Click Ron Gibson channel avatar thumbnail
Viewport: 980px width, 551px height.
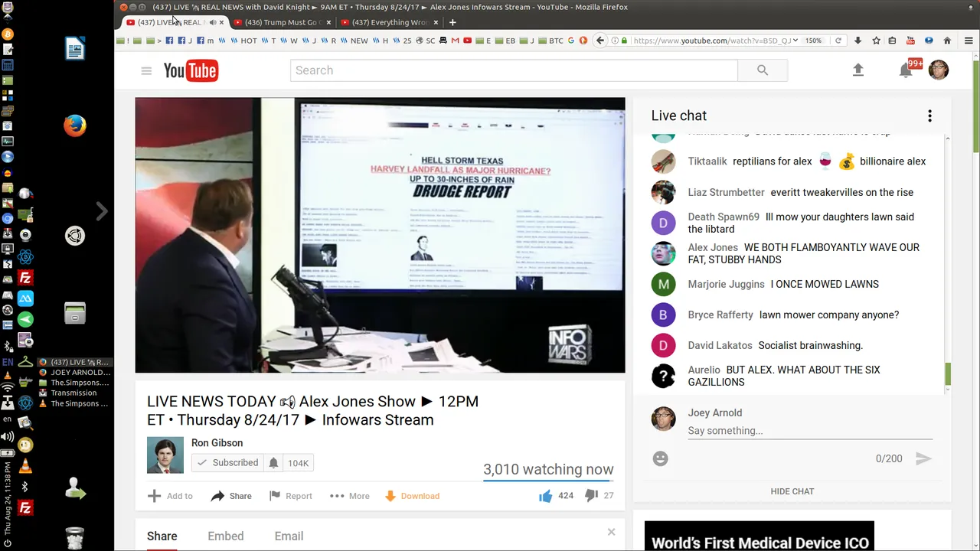[x=165, y=455]
